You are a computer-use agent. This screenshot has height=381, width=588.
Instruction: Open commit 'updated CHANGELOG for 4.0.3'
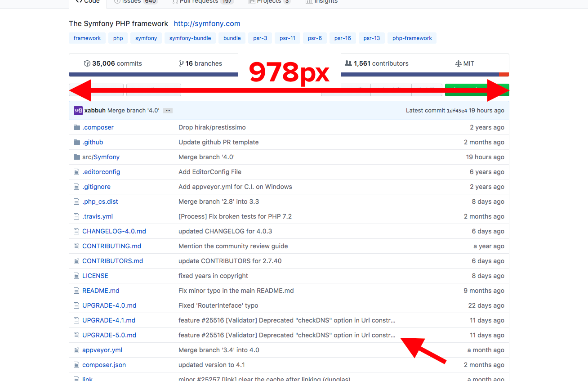click(225, 231)
